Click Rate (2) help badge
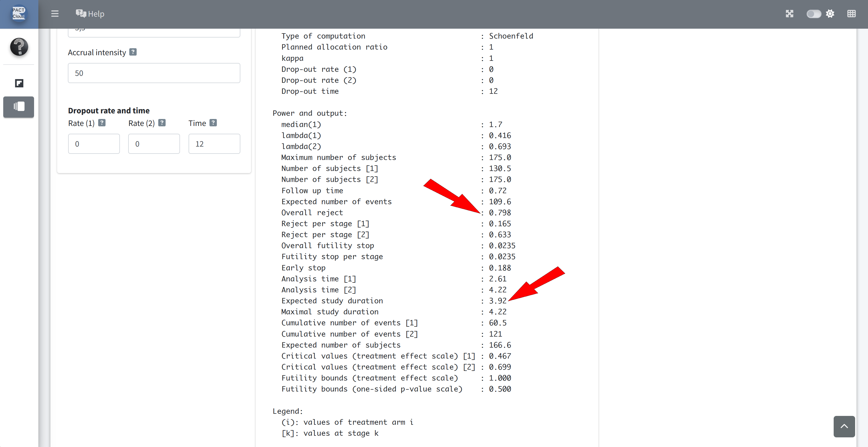The width and height of the screenshot is (868, 447). point(162,123)
